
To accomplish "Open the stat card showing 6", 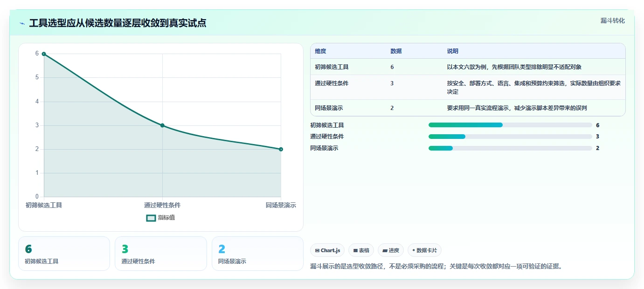I will click(64, 254).
